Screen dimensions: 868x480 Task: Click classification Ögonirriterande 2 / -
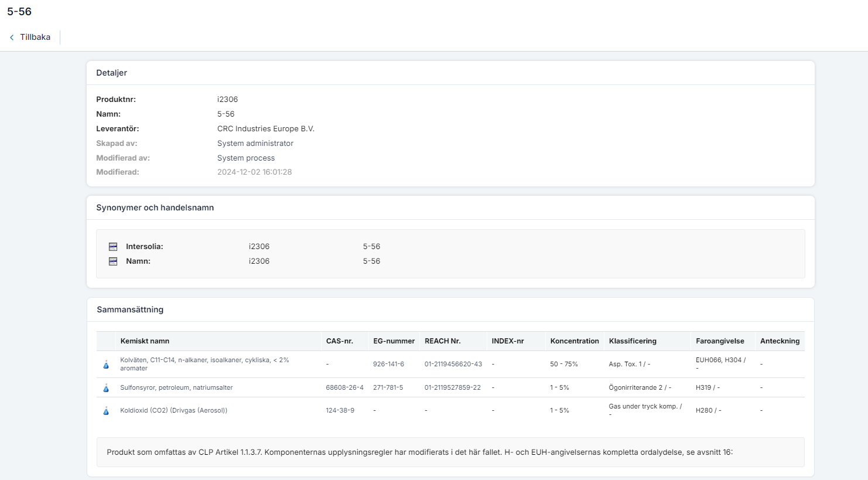click(640, 387)
